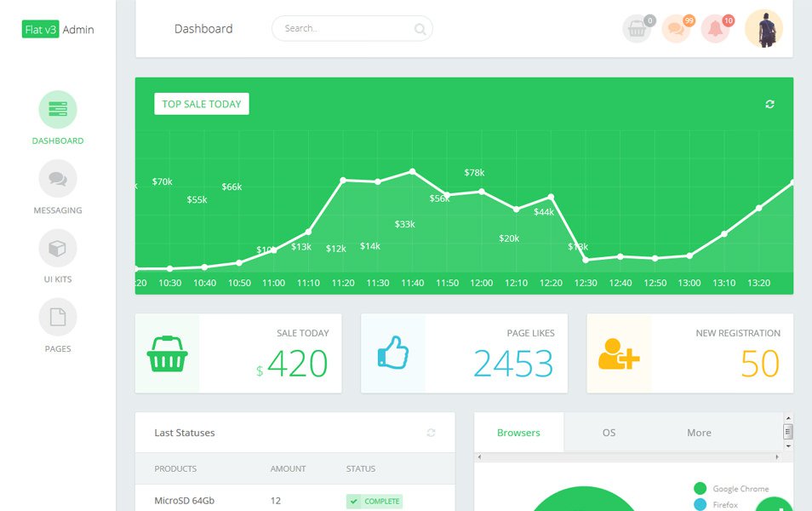Click the DASHBOARD sidebar label
Screen dimensions: 812x511
(58, 141)
